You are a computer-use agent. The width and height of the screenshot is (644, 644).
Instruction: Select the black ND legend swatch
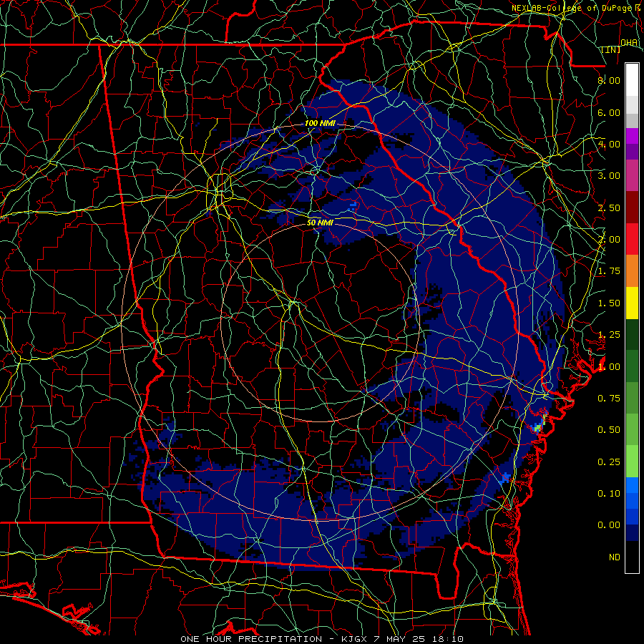point(632,557)
